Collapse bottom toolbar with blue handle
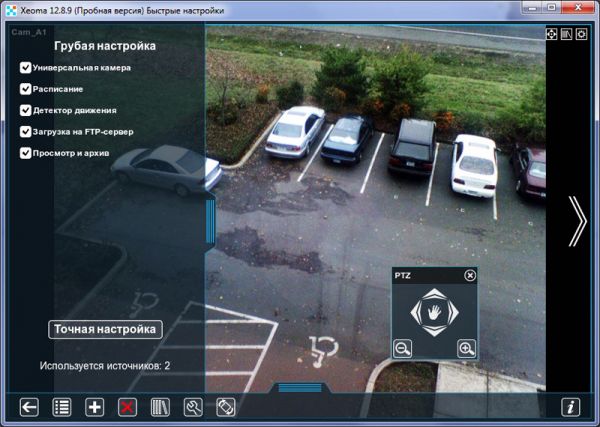Viewport: 600px width, 427px height. coord(300,388)
